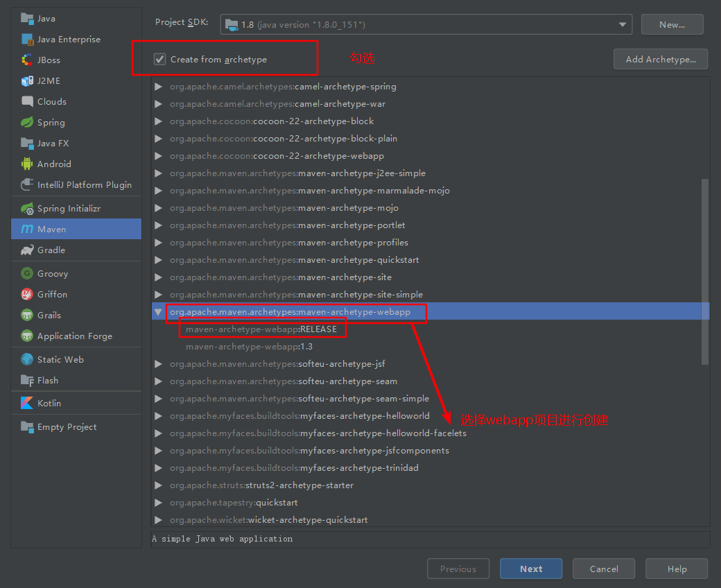
Task: Select the Application Forge icon
Action: tap(27, 336)
